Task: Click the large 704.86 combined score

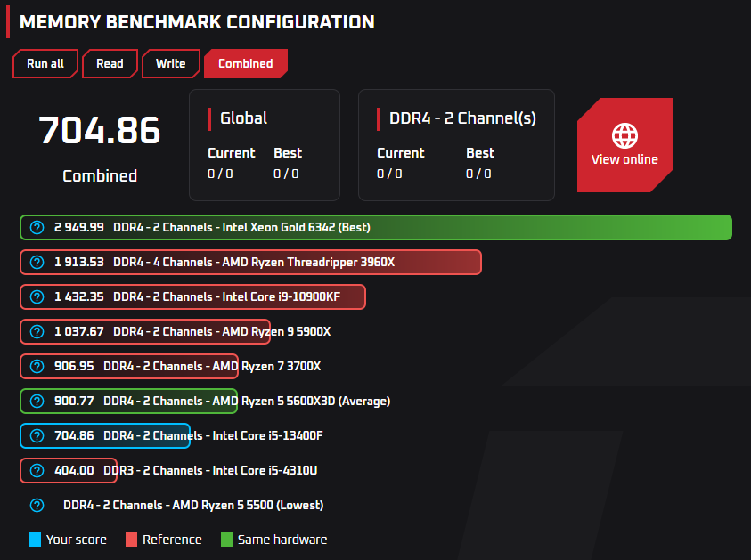Action: coord(100,131)
